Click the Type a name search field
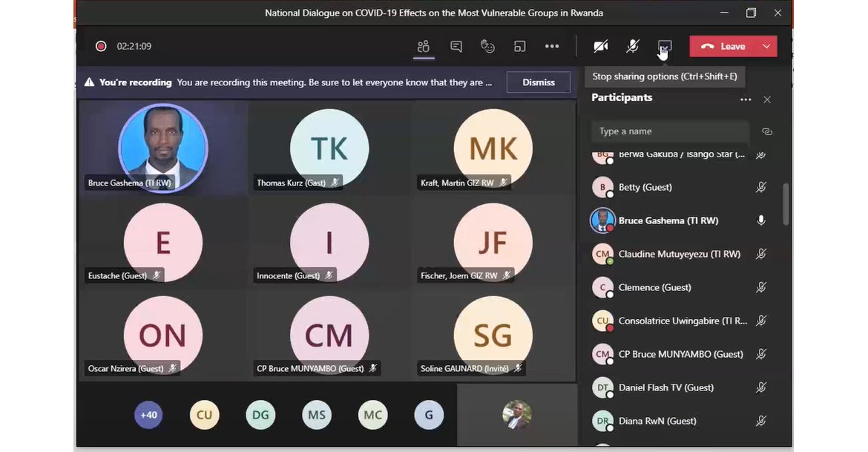Viewport: 868px width, 452px height. tap(669, 131)
